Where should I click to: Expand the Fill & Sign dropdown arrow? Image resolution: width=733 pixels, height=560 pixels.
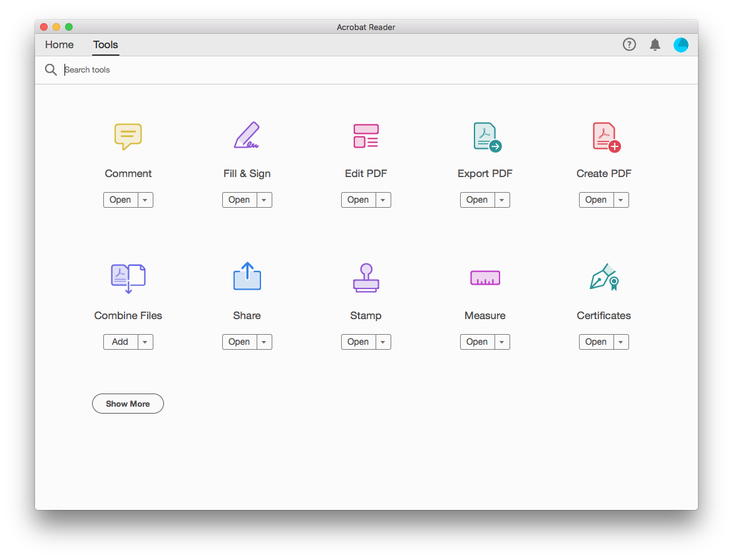click(264, 200)
